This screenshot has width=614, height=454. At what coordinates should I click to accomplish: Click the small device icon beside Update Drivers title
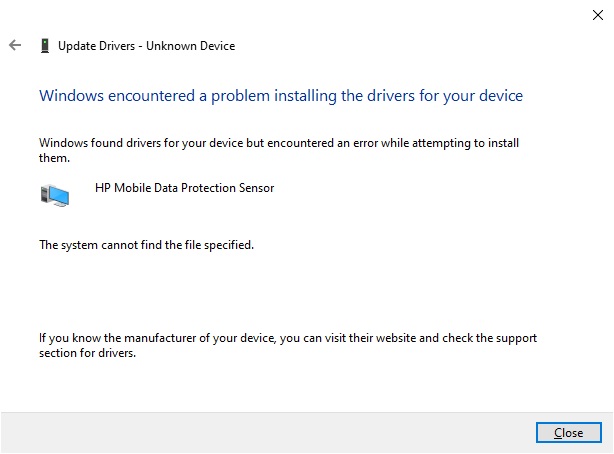pyautogui.click(x=44, y=45)
